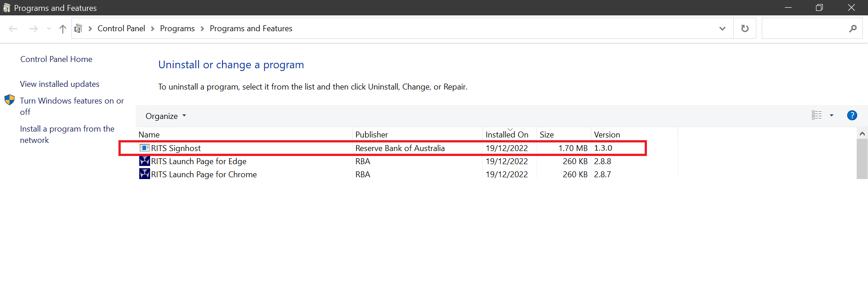The width and height of the screenshot is (868, 293).
Task: Click the Forward navigation arrow
Action: pyautogui.click(x=33, y=28)
